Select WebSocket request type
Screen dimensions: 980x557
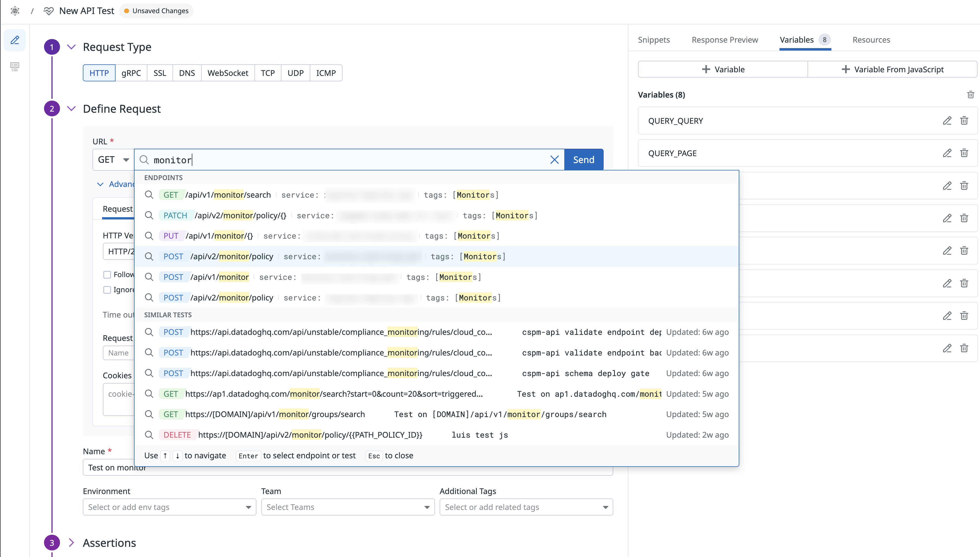tap(228, 73)
